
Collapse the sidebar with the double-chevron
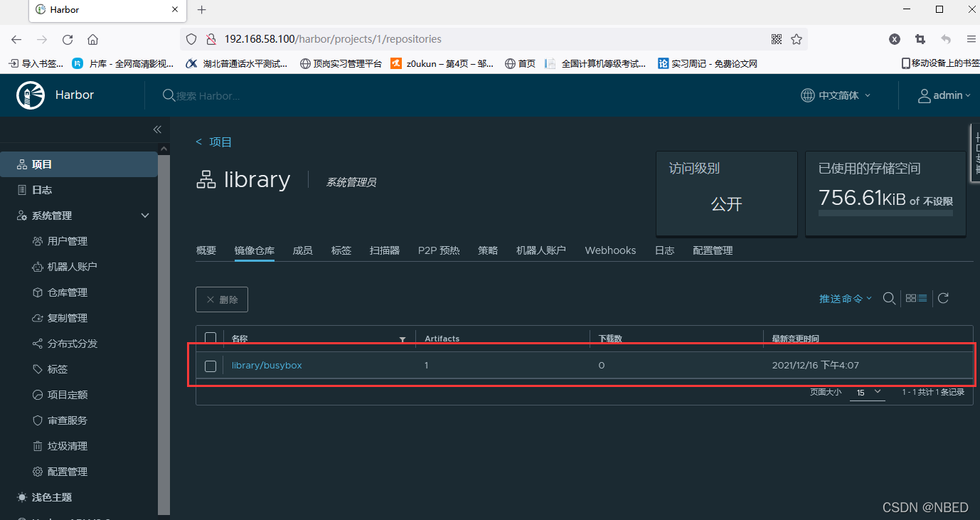click(x=157, y=129)
